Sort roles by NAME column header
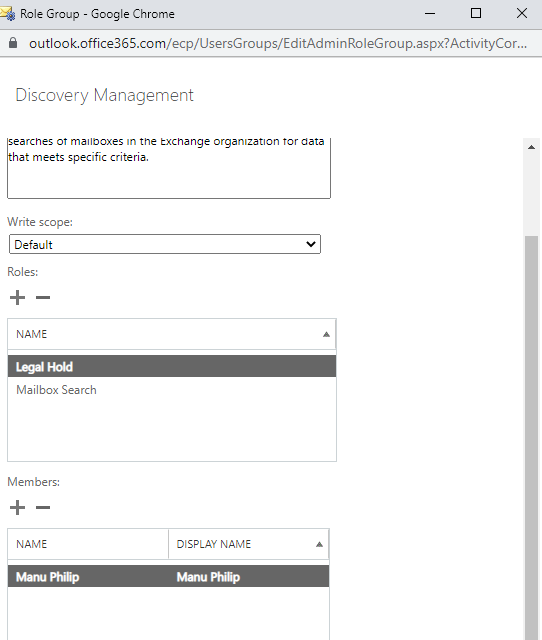This screenshot has height=640, width=542. point(172,334)
